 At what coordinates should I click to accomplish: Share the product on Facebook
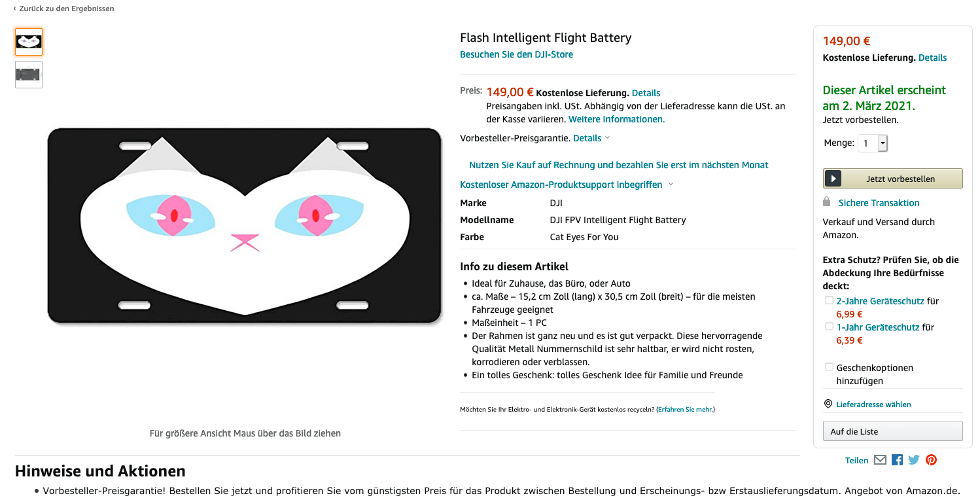[897, 460]
